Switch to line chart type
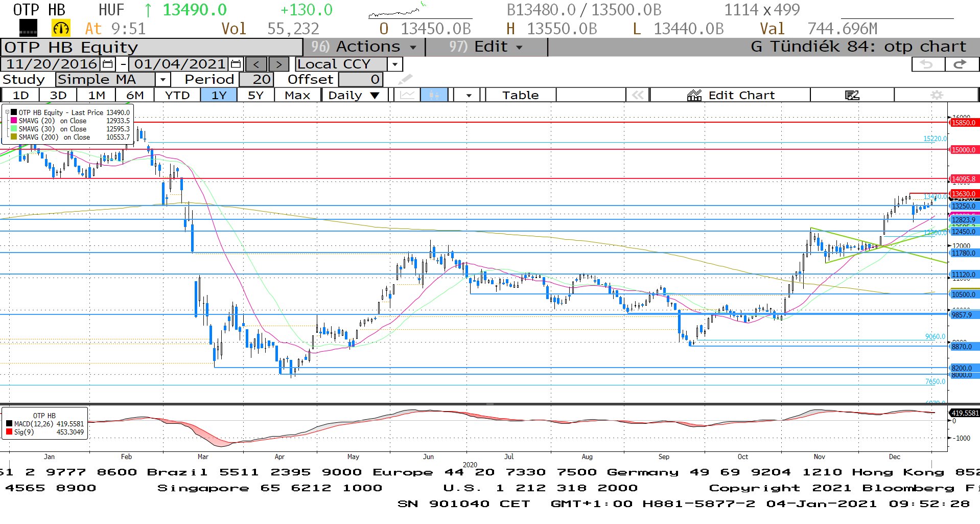 (x=407, y=95)
